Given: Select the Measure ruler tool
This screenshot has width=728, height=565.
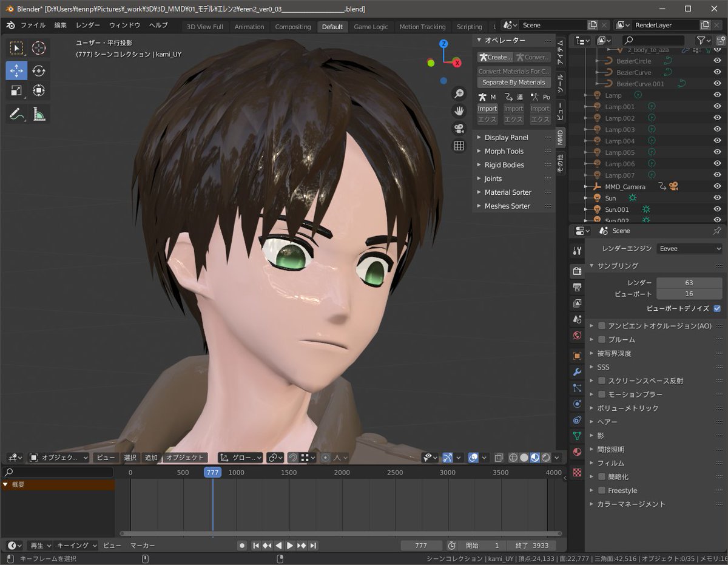Looking at the screenshot, I should click(39, 113).
